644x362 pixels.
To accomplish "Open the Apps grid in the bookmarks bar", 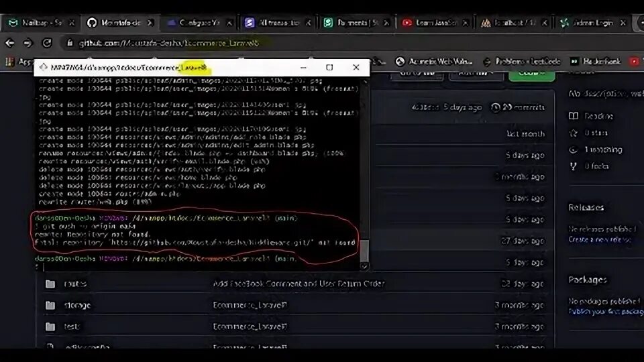I will tap(9, 62).
